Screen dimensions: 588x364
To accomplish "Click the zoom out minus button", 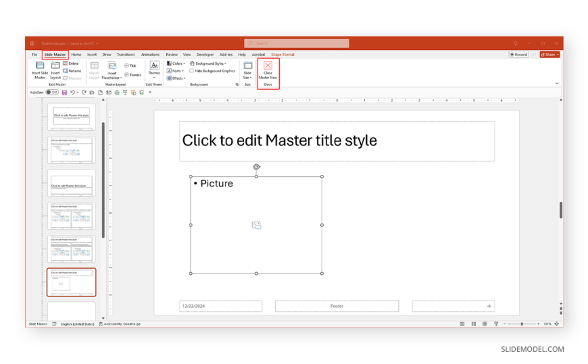I will [x=505, y=324].
